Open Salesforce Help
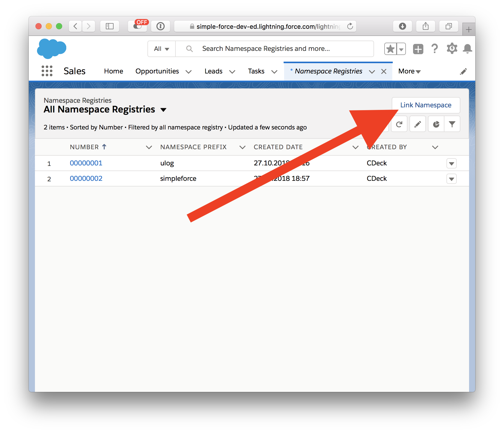The height and width of the screenshot is (433, 504). point(435,49)
